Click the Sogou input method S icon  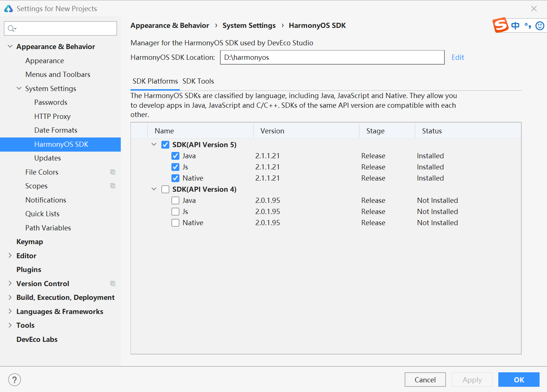(501, 25)
